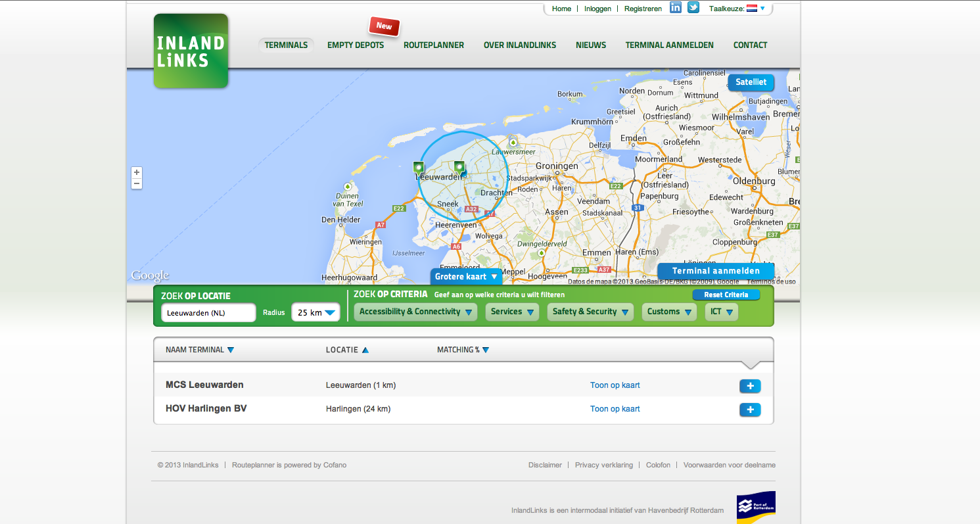Click Toon op kaart for MCS Leeuwarden
980x524 pixels.
(615, 385)
